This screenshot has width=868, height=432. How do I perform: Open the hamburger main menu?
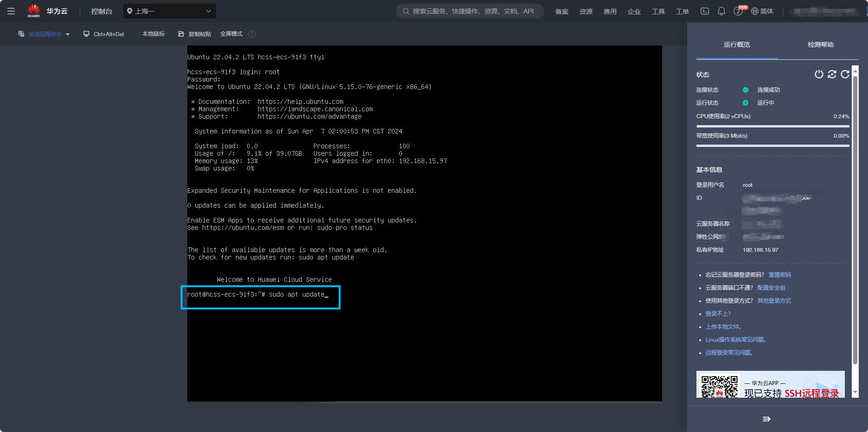[11, 11]
